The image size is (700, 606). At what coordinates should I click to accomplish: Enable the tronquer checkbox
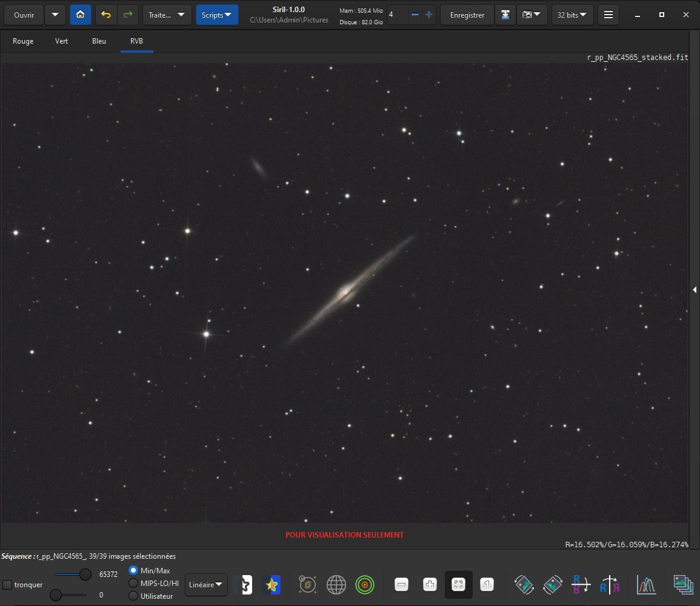click(8, 585)
